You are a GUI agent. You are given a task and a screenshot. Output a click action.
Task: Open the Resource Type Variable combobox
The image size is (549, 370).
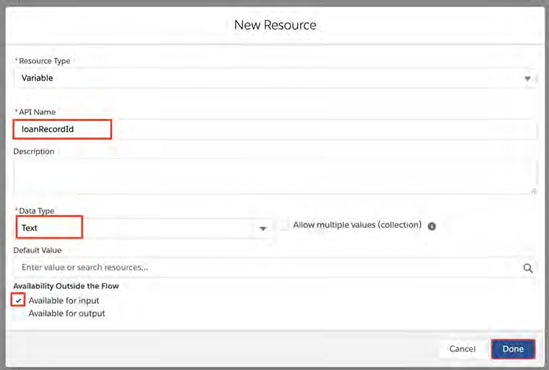[x=275, y=78]
